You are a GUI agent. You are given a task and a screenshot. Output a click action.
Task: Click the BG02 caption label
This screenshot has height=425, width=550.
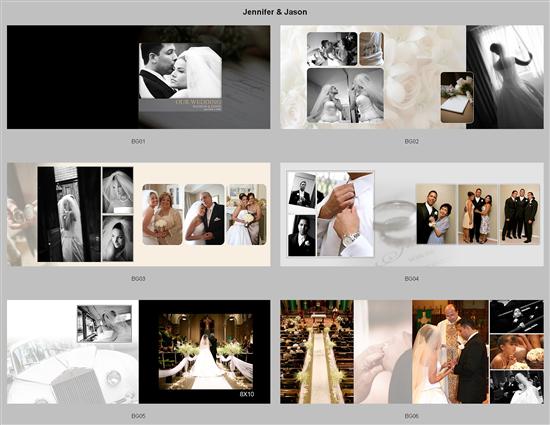pyautogui.click(x=411, y=141)
